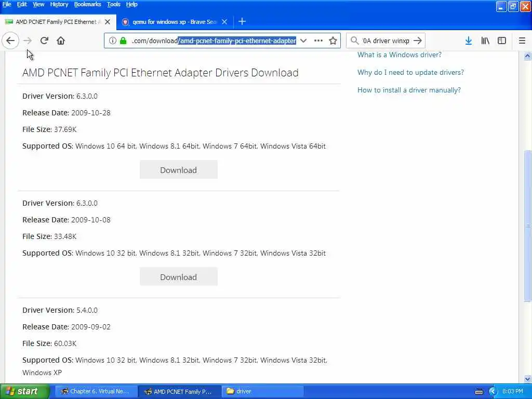The width and height of the screenshot is (532, 399).
Task: Open the Bookmarks menu
Action: point(87,4)
